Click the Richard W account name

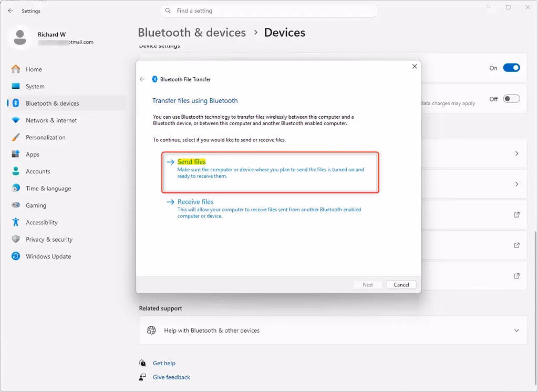point(51,34)
